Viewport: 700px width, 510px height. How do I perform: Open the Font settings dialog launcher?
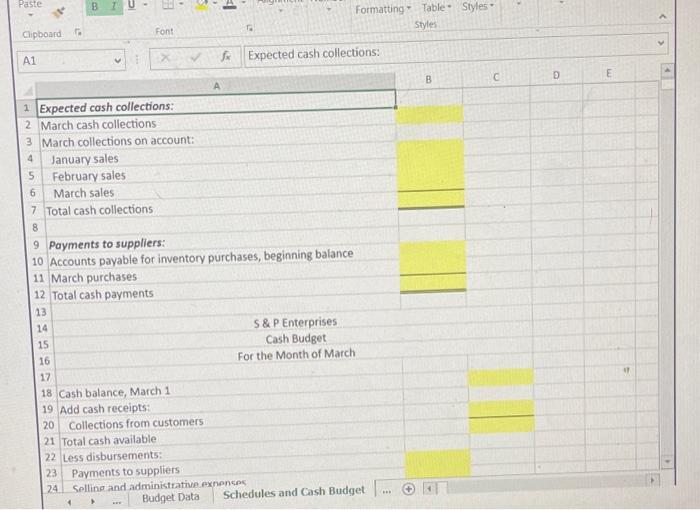pos(250,28)
